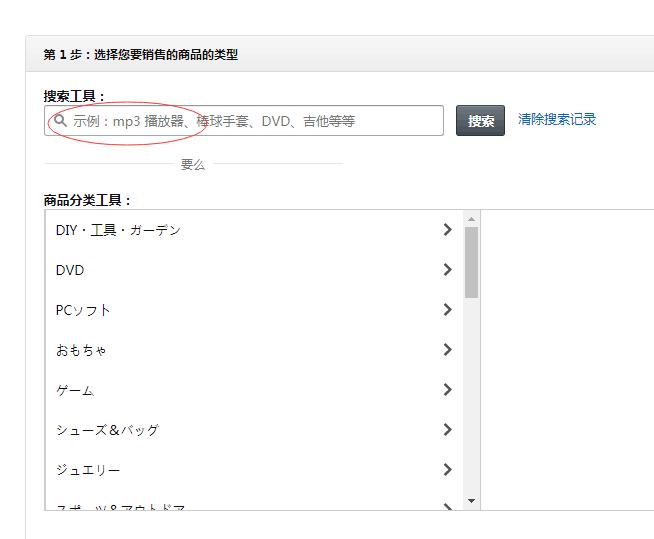This screenshot has height=539, width=654.
Task: Select the DIY・工具・ガーデン category row
Action: click(x=254, y=230)
